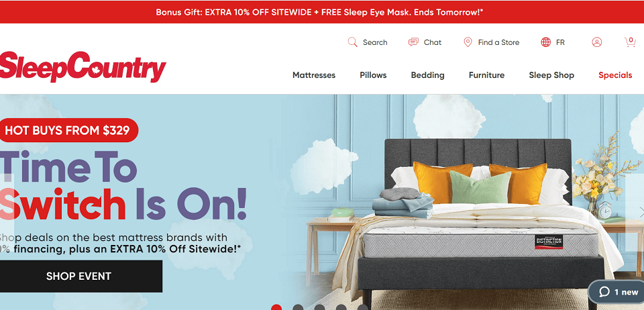644x310 pixels.
Task: Open the Specials menu item
Action: (615, 75)
